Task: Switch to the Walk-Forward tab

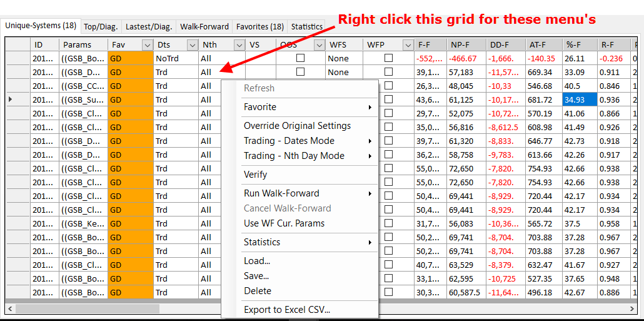Action: click(x=204, y=27)
